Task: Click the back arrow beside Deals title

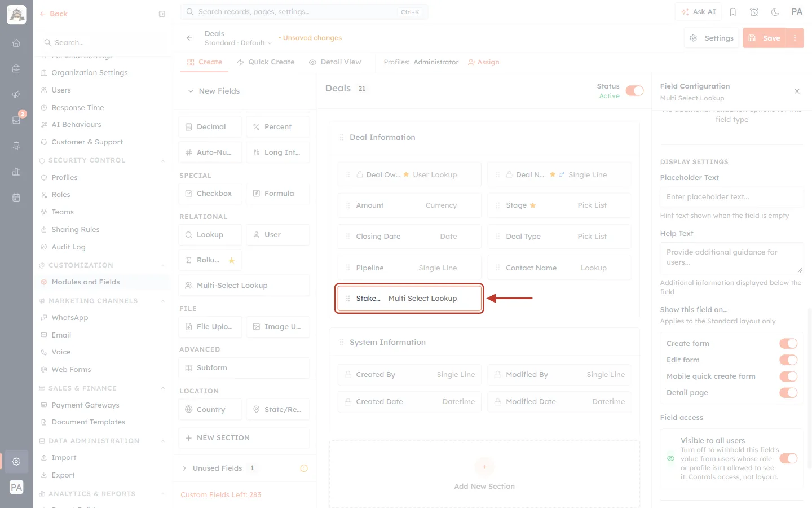Action: point(189,38)
